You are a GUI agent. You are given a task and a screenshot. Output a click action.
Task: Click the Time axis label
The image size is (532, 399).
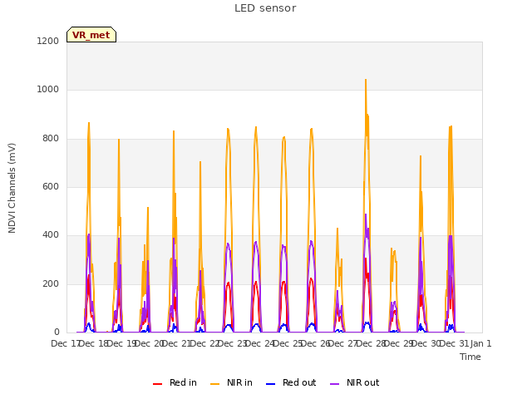[470, 357]
